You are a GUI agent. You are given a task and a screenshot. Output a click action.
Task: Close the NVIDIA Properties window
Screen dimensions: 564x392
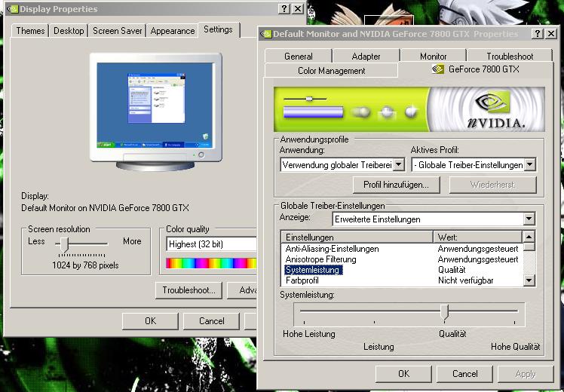point(551,34)
